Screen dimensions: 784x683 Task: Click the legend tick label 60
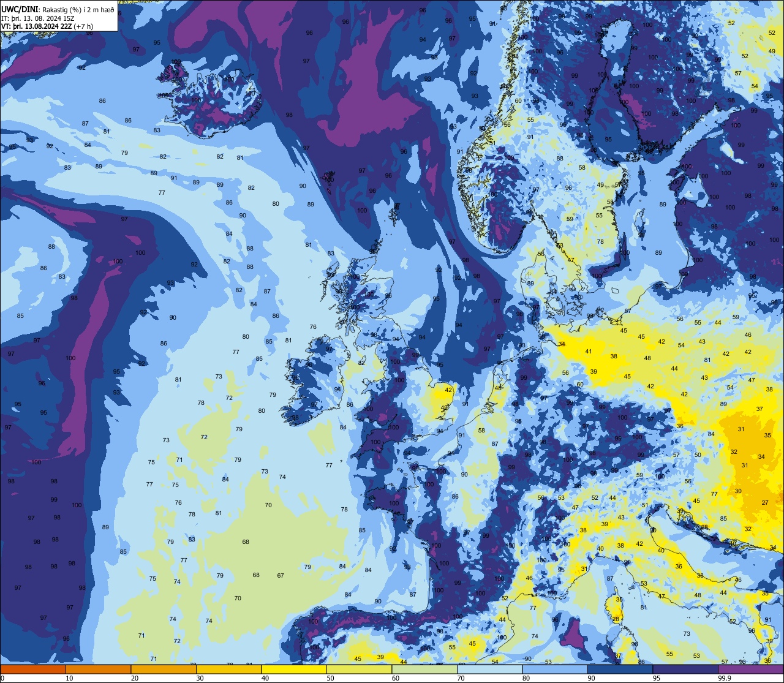click(396, 678)
